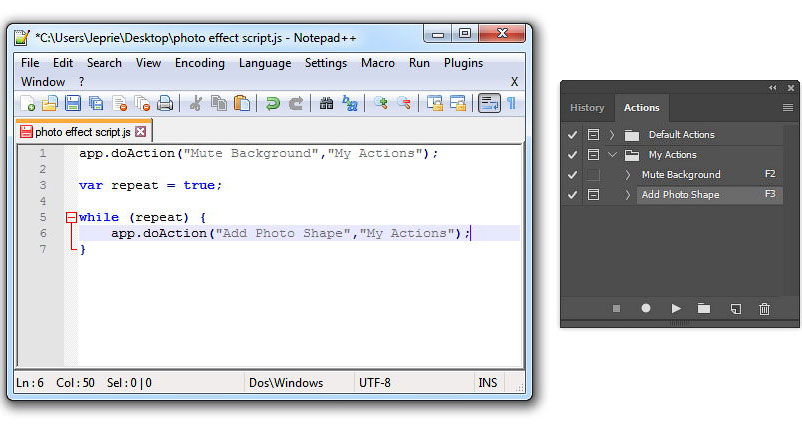Place cursor on code line 3
This screenshot has width=802, height=433.
click(x=150, y=186)
